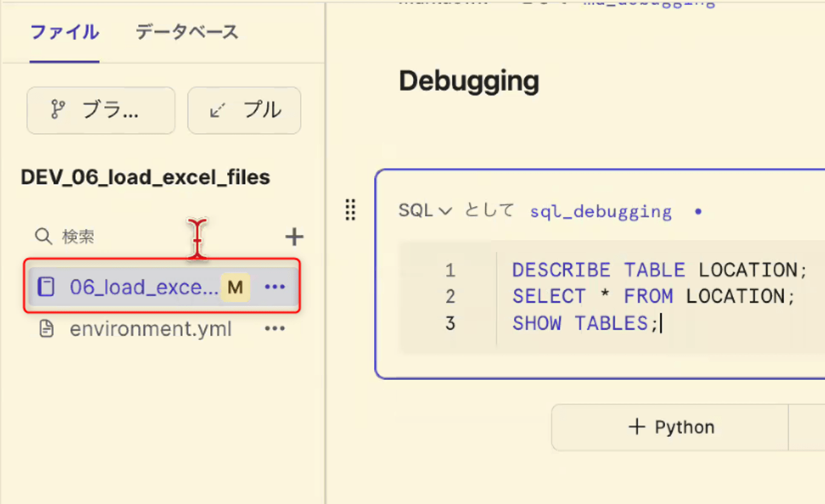Screen dimensions: 825x504
Task: Click the notebook icon beside 06_load_exce...
Action: click(x=46, y=287)
